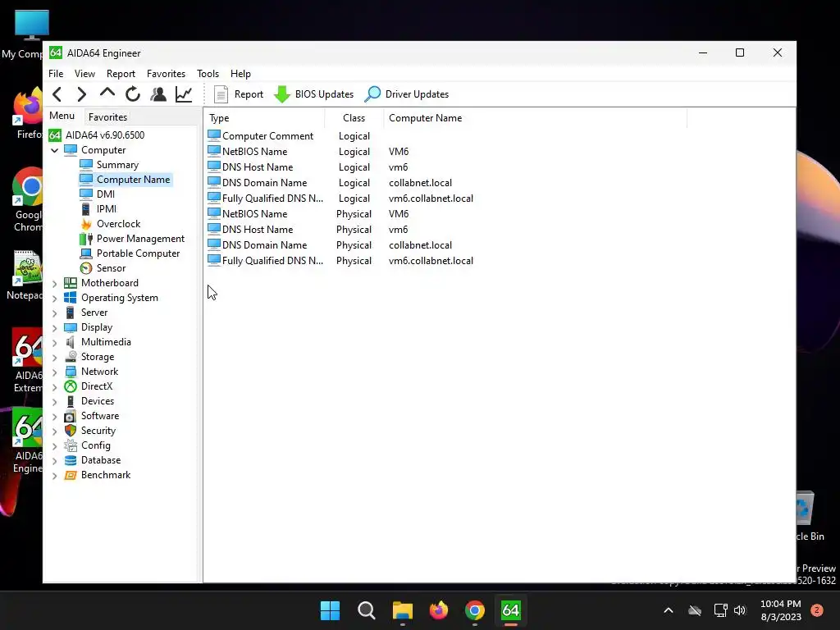Click the BIOS Updates button

coord(314,94)
